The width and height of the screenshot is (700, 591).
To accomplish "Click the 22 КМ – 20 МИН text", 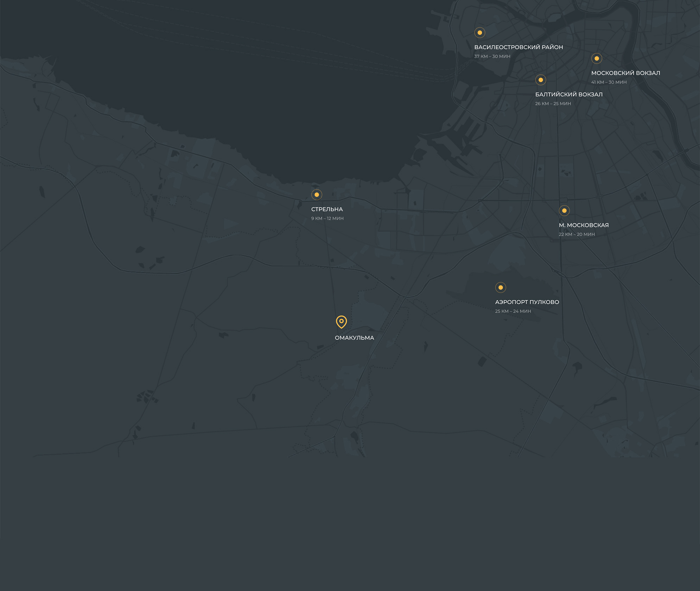I will coord(577,234).
